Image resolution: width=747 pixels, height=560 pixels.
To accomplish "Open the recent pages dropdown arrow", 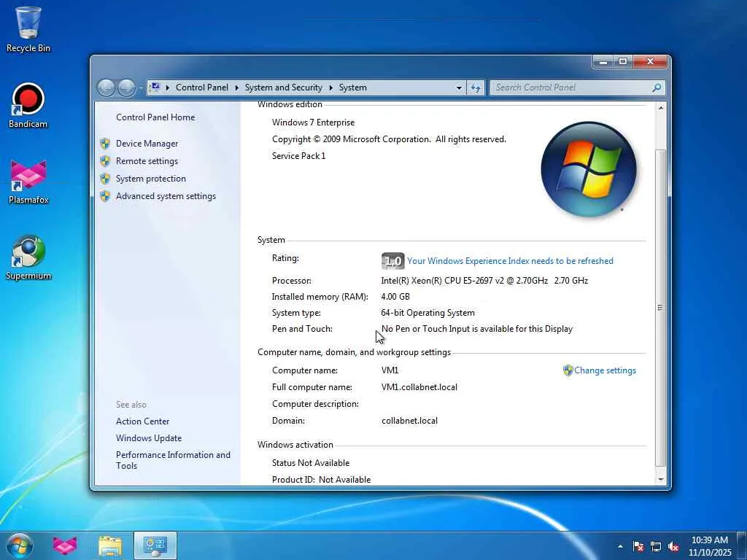I will [141, 88].
